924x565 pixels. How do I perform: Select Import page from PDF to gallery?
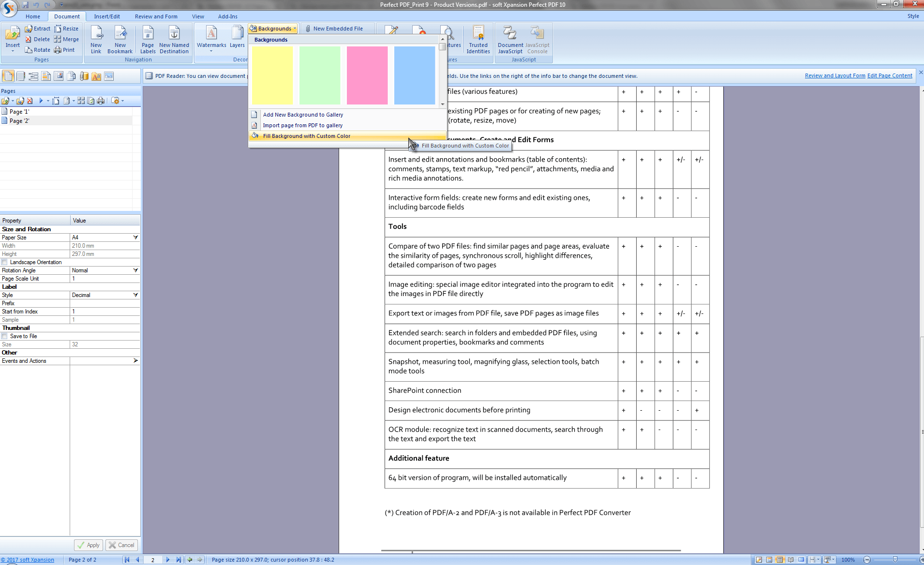tap(347, 125)
